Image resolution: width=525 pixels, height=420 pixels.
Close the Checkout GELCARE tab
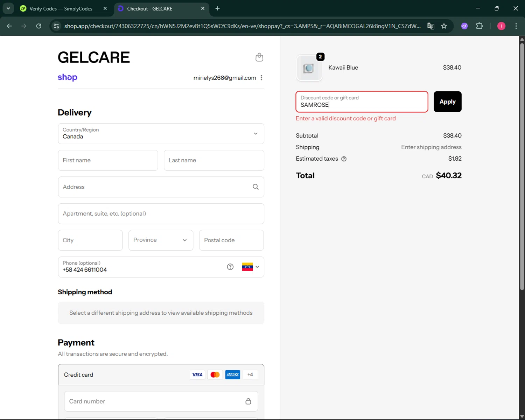coord(203,8)
